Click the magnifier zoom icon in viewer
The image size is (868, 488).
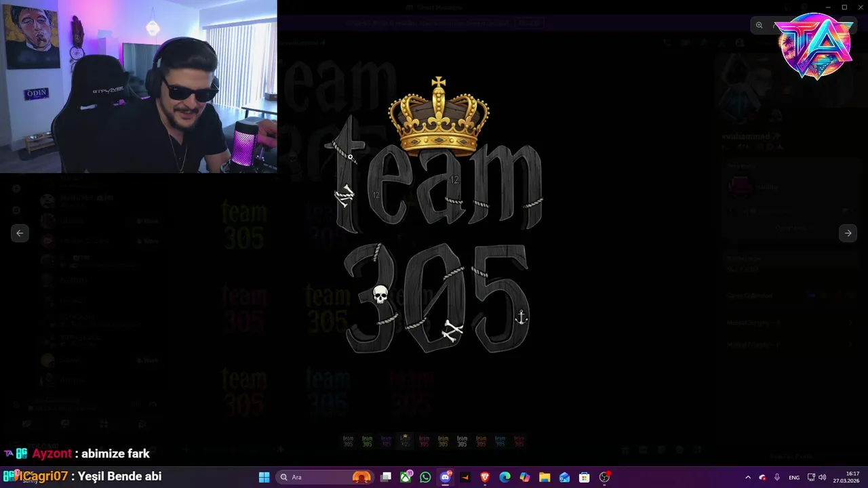(x=759, y=25)
